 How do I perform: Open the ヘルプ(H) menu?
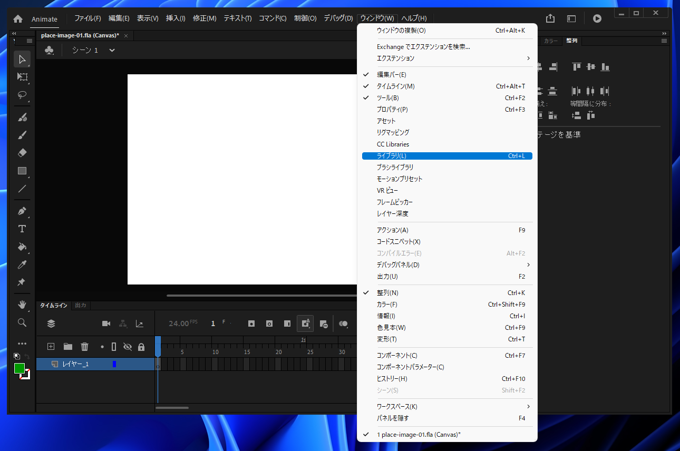[x=414, y=18]
